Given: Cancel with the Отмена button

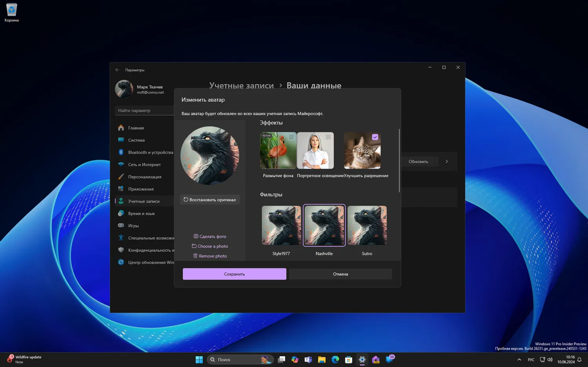Looking at the screenshot, I should coord(341,274).
